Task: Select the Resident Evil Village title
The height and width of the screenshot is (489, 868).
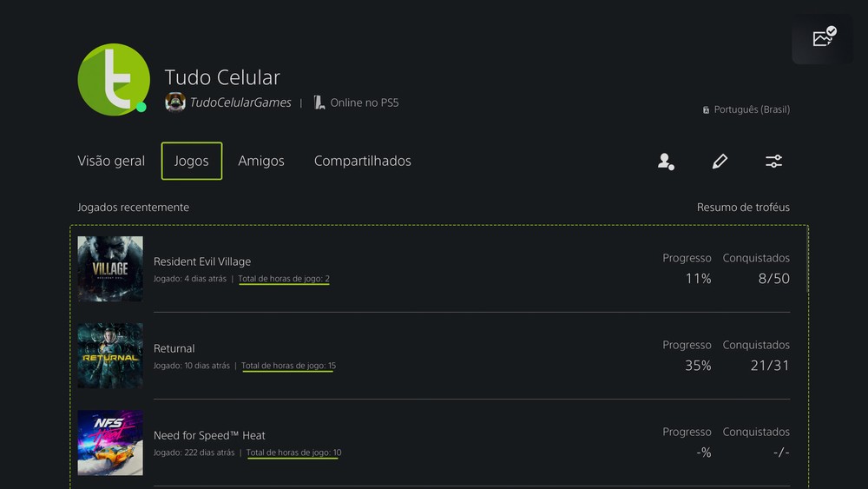Action: tap(202, 261)
